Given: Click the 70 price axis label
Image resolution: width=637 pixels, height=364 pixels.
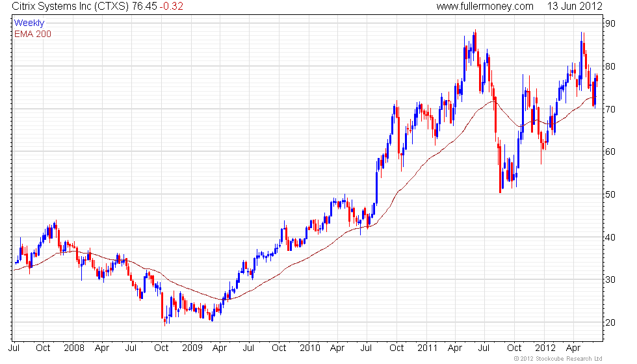Looking at the screenshot, I should click(610, 109).
